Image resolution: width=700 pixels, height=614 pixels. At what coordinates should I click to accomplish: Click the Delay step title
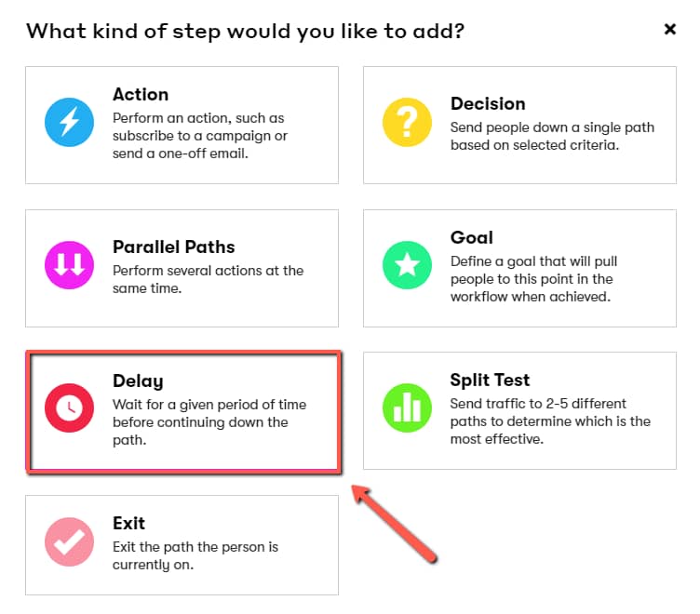click(x=138, y=381)
